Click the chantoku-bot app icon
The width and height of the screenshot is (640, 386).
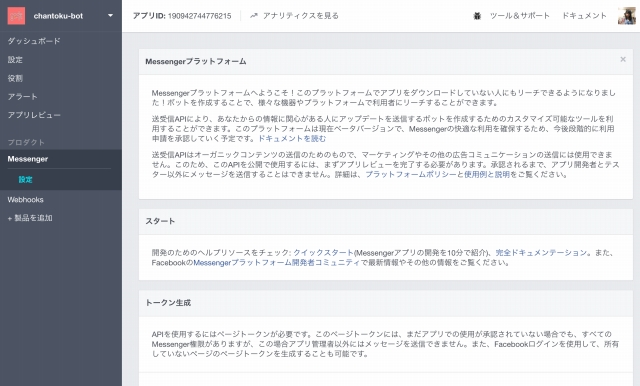click(x=16, y=16)
